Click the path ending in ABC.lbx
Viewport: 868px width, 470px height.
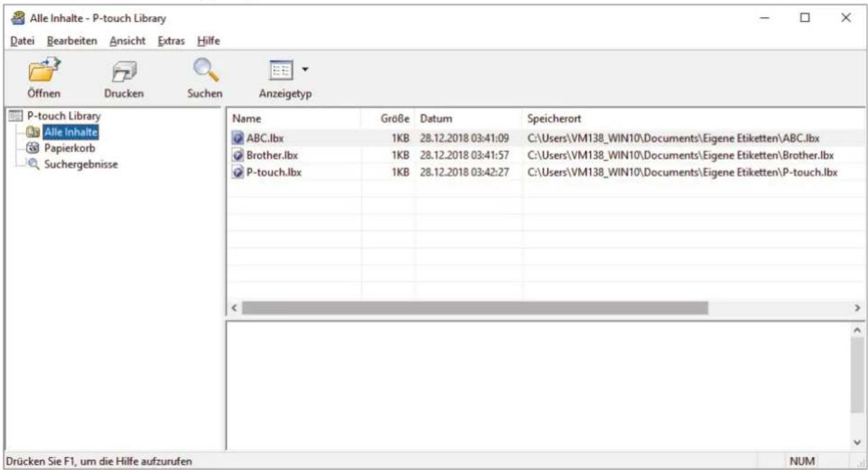pyautogui.click(x=674, y=138)
